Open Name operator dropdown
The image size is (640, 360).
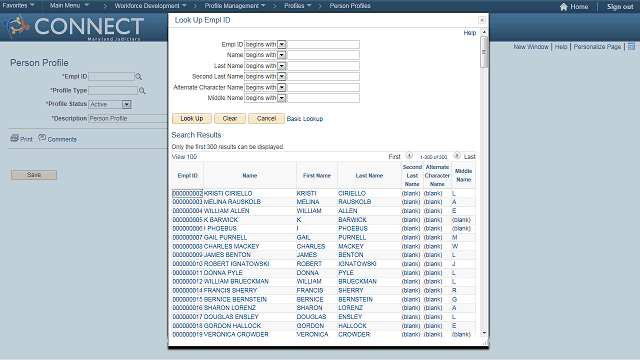pyautogui.click(x=282, y=55)
